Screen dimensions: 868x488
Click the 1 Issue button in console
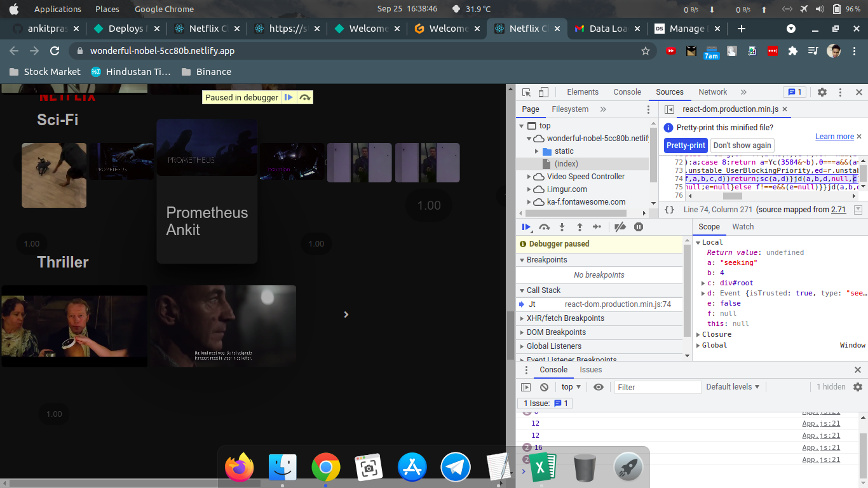tap(546, 403)
